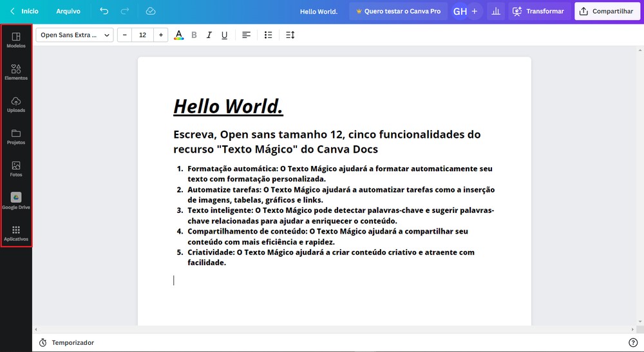
Task: Redo the last undone action
Action: click(125, 11)
